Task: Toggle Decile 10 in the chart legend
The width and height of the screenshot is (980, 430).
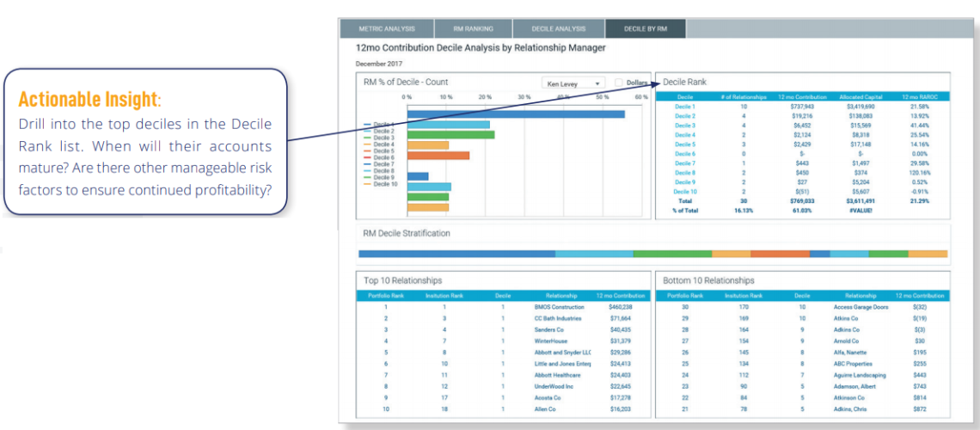Action: click(x=384, y=184)
